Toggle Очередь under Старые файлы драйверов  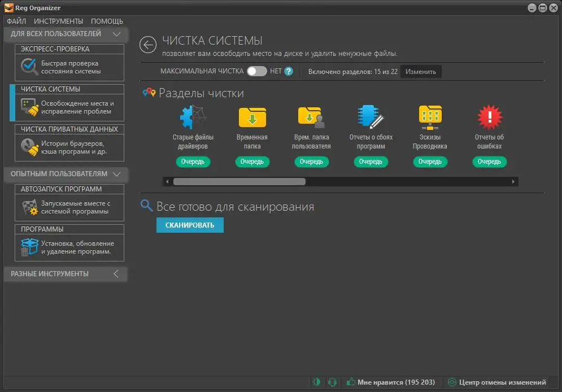[x=193, y=162]
